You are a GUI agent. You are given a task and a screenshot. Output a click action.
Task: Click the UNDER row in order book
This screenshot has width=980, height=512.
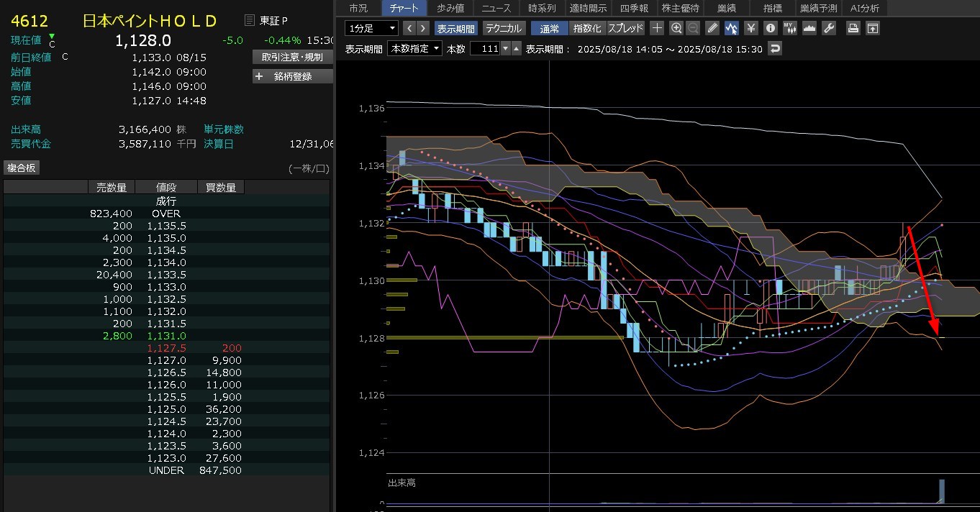click(x=166, y=470)
